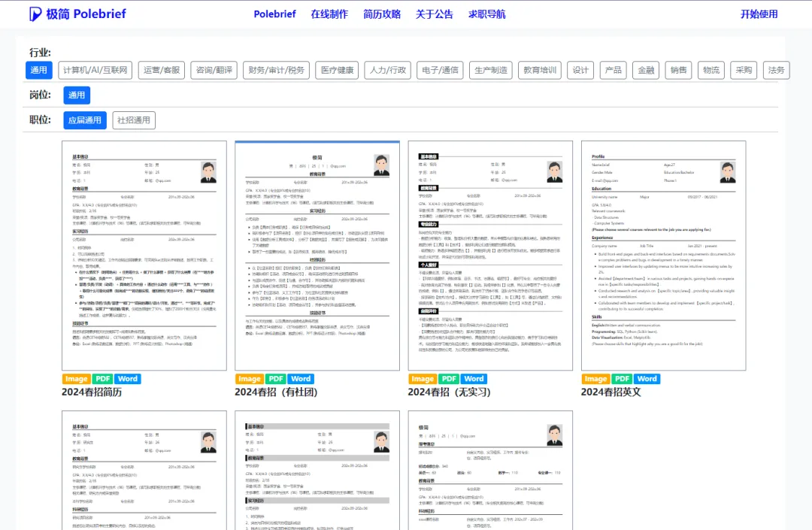Select the 医疗健康 industry filter
The width and height of the screenshot is (812, 530).
pos(336,70)
